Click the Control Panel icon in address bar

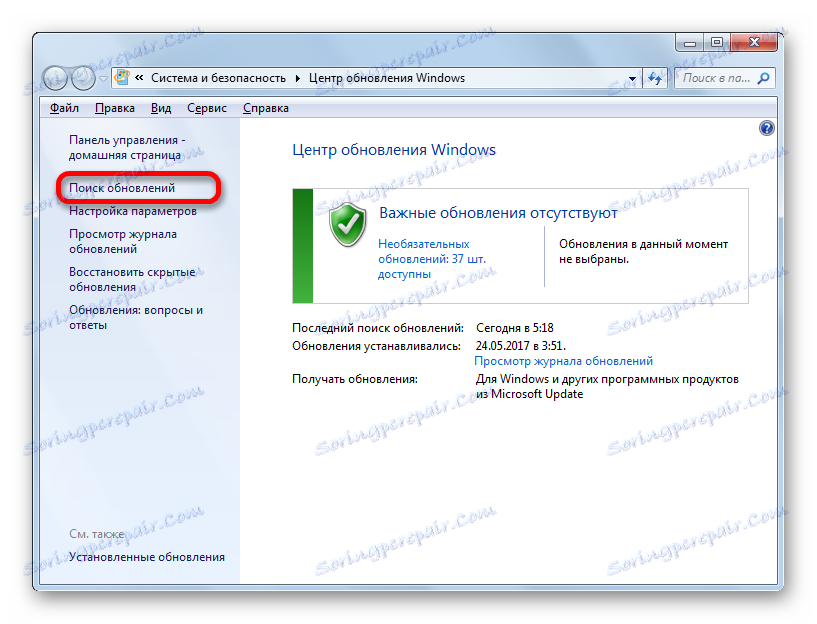[x=122, y=78]
